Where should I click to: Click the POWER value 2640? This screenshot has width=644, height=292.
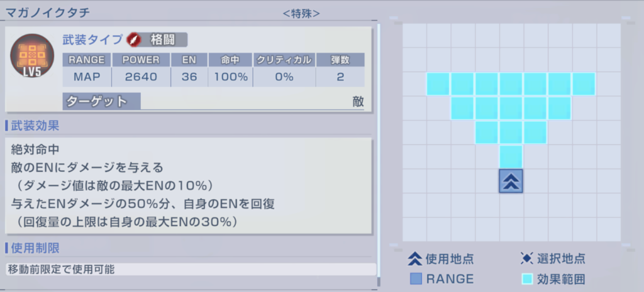[141, 77]
